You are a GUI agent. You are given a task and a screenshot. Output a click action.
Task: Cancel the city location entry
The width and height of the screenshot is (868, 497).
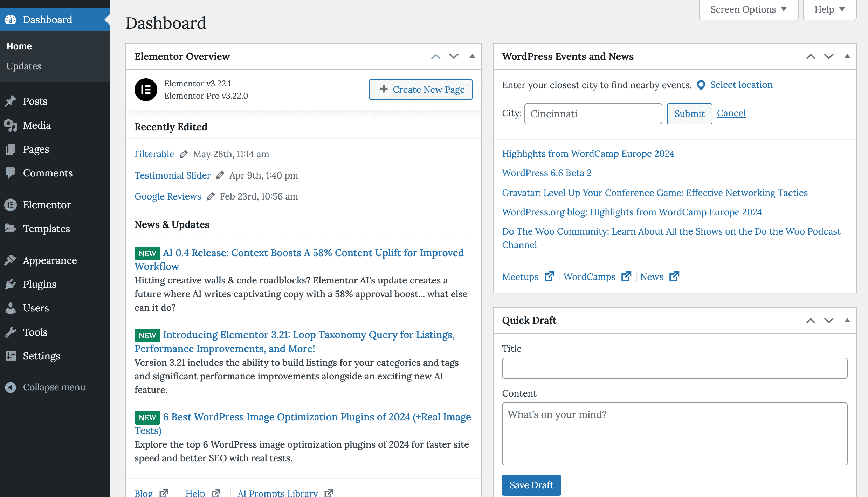click(x=731, y=113)
